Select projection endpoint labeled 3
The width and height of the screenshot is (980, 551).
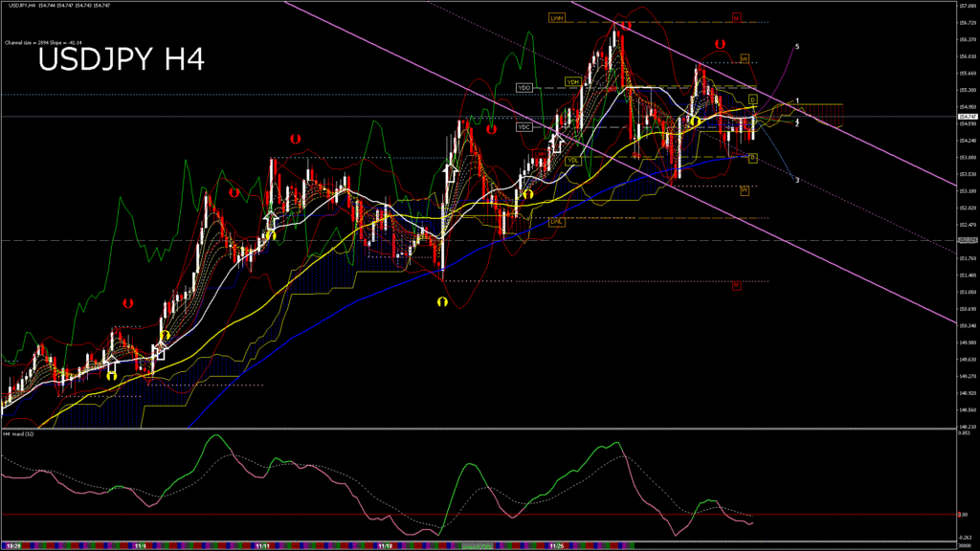[x=797, y=181]
